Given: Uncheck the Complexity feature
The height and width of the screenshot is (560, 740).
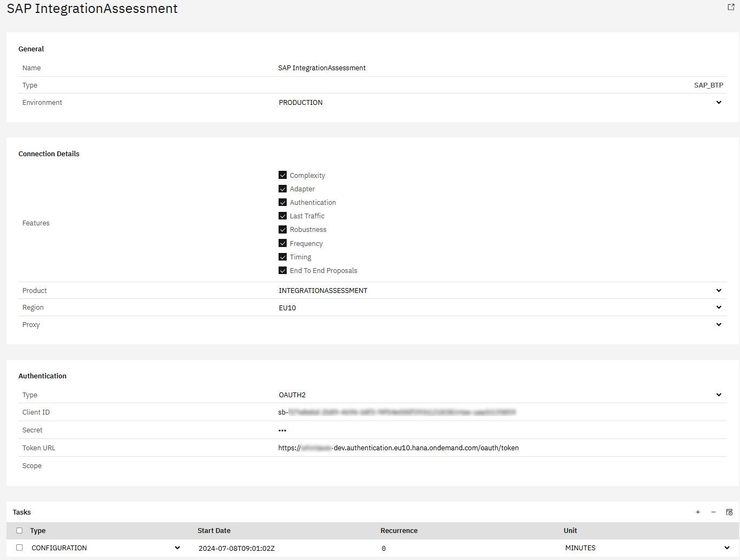Looking at the screenshot, I should 282,175.
